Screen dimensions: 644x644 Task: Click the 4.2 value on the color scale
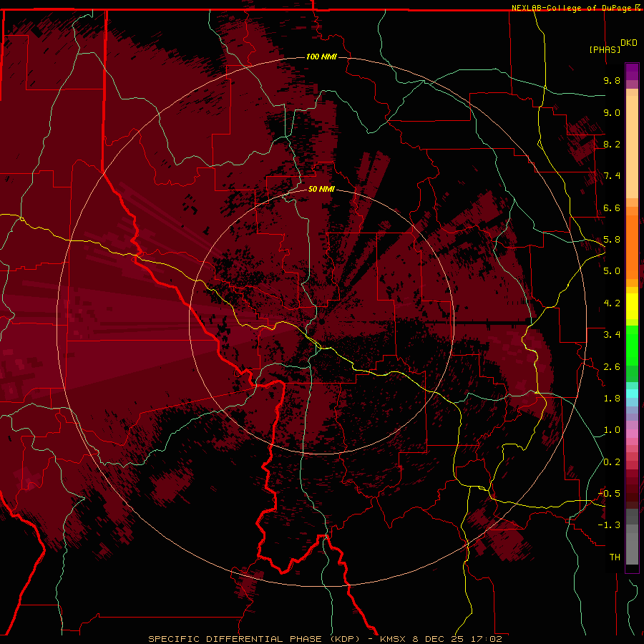click(x=612, y=303)
